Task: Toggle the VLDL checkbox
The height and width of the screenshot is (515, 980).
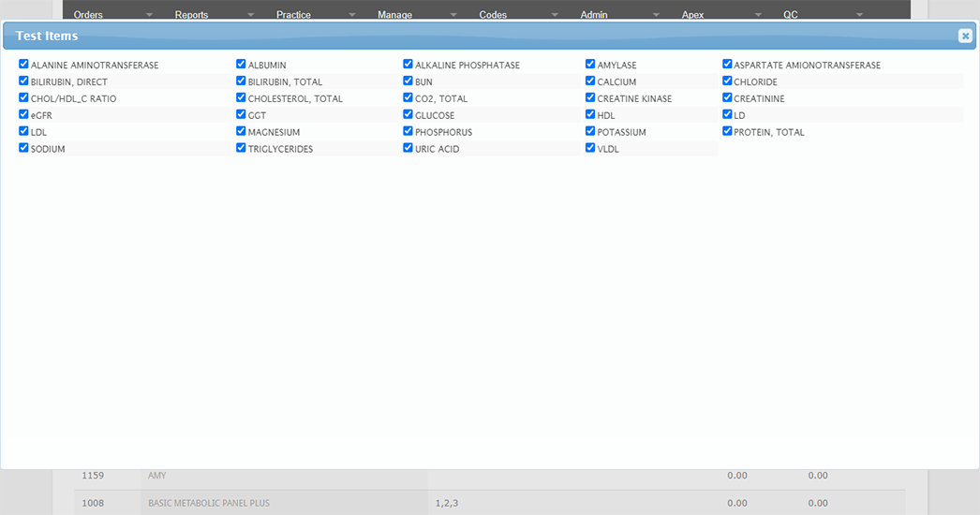Action: point(590,148)
